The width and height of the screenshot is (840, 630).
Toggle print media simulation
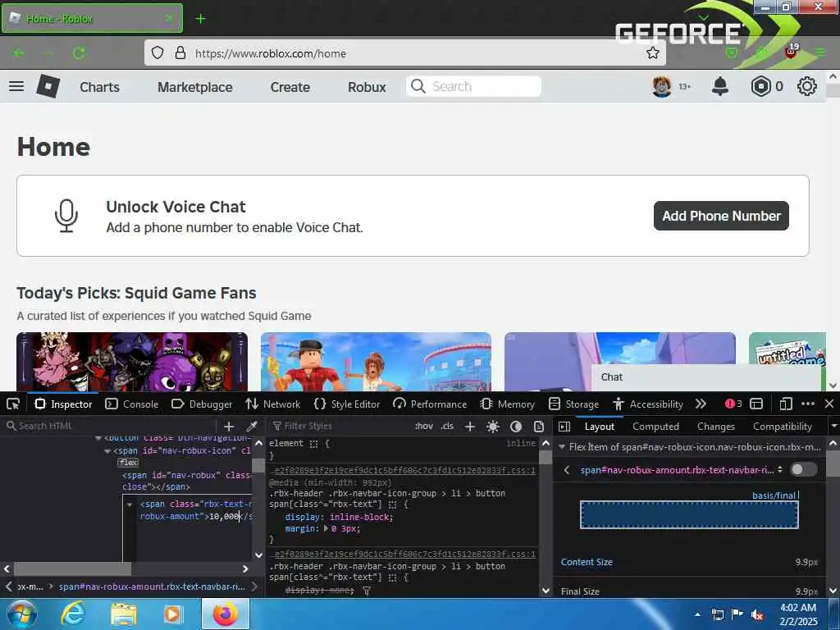point(539,427)
